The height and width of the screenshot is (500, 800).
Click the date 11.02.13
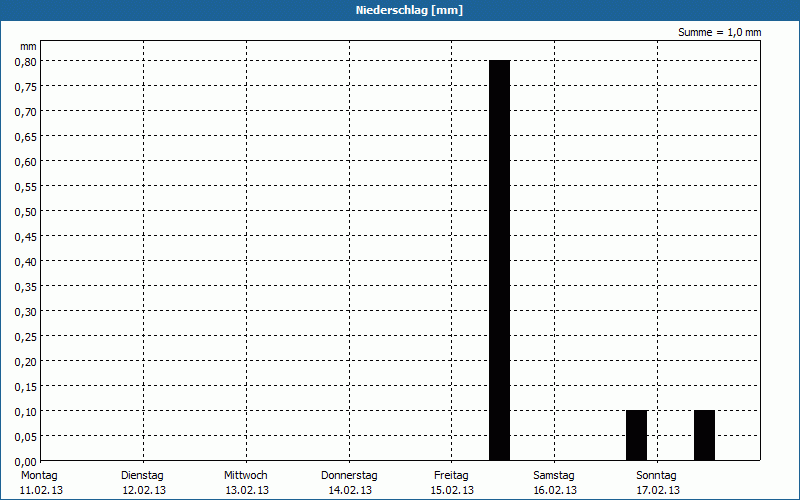[x=41, y=490]
